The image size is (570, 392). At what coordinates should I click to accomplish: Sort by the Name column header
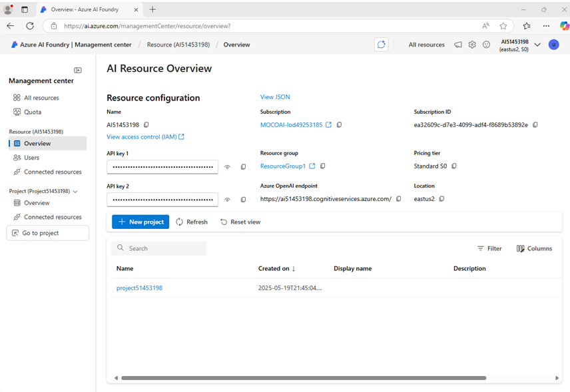125,268
